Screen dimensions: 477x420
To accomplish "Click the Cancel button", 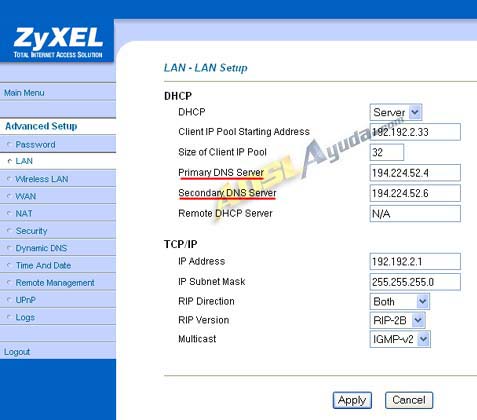I will tap(409, 400).
